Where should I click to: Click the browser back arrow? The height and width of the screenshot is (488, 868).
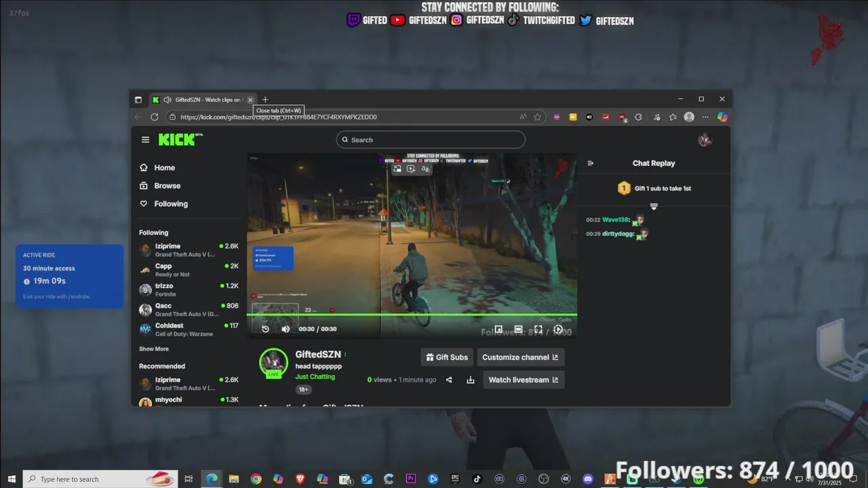coord(138,117)
